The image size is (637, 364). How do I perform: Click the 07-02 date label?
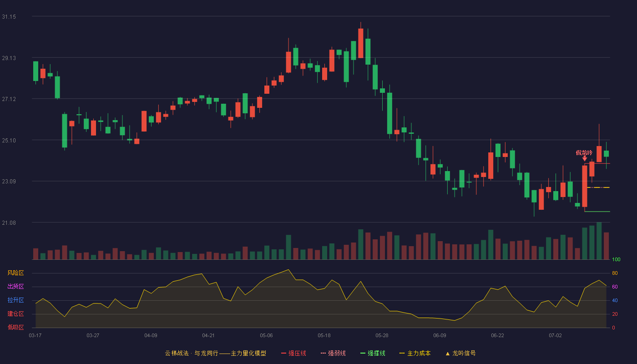click(x=555, y=335)
